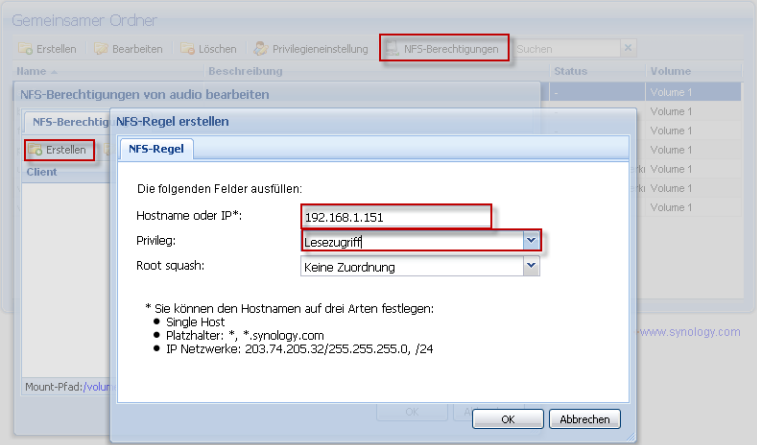757x445 pixels.
Task: Click the Volume column header
Action: click(670, 72)
